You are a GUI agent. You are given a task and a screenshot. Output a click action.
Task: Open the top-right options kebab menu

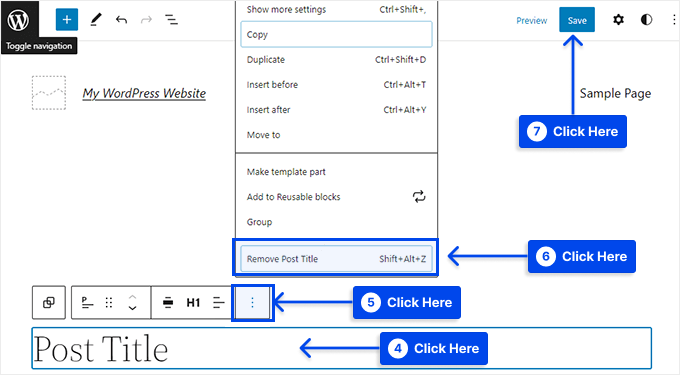tap(673, 20)
